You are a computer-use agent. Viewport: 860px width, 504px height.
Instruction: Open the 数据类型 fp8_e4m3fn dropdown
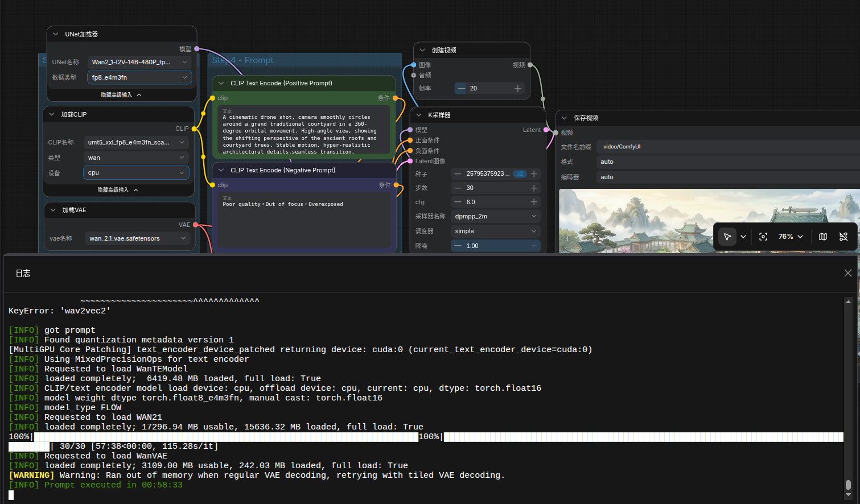(x=139, y=77)
